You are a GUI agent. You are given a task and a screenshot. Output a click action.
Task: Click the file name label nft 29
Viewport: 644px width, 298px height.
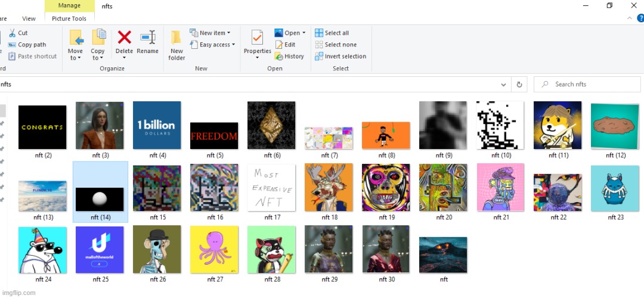[x=329, y=280]
